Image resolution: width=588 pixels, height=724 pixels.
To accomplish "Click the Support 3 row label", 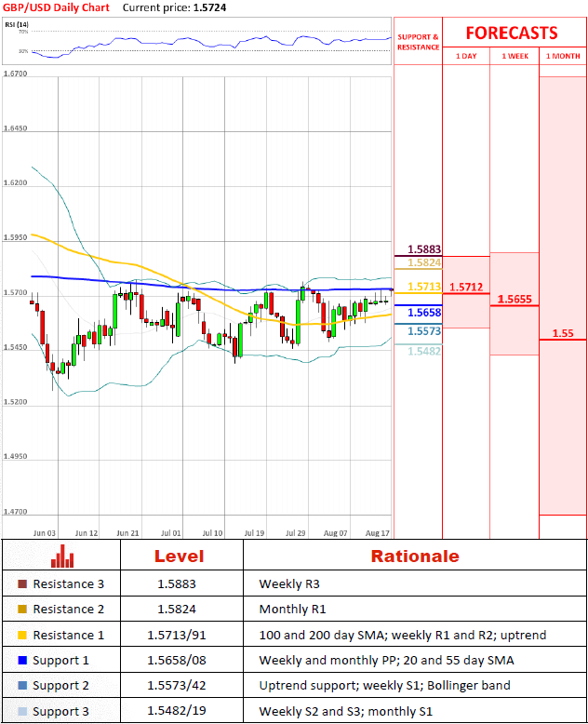I will point(60,712).
